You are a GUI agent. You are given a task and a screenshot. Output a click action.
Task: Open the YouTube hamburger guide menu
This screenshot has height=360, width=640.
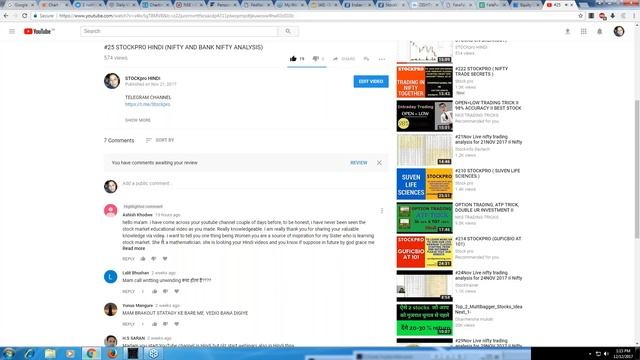[12, 31]
